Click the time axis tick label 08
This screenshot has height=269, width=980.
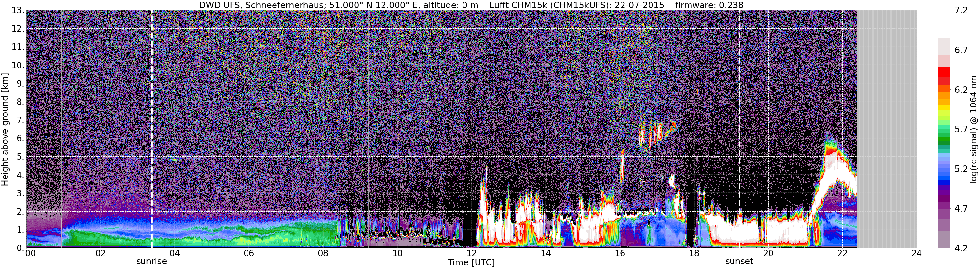pos(323,253)
